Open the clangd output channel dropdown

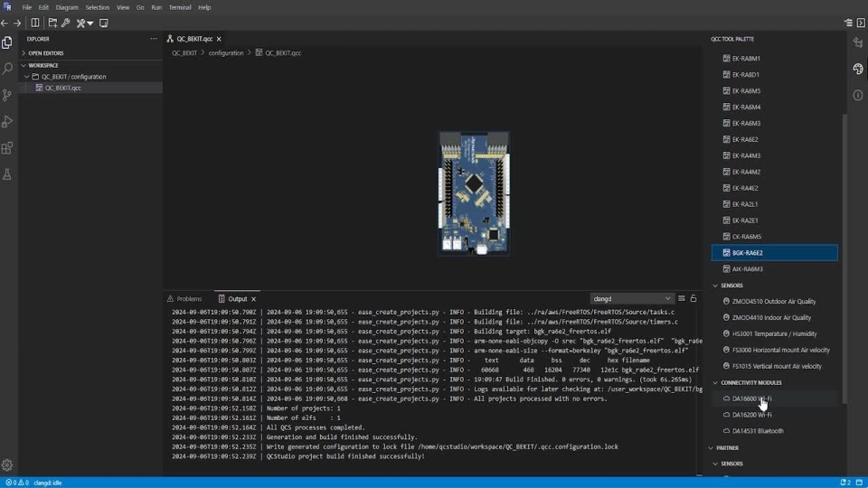click(x=631, y=298)
